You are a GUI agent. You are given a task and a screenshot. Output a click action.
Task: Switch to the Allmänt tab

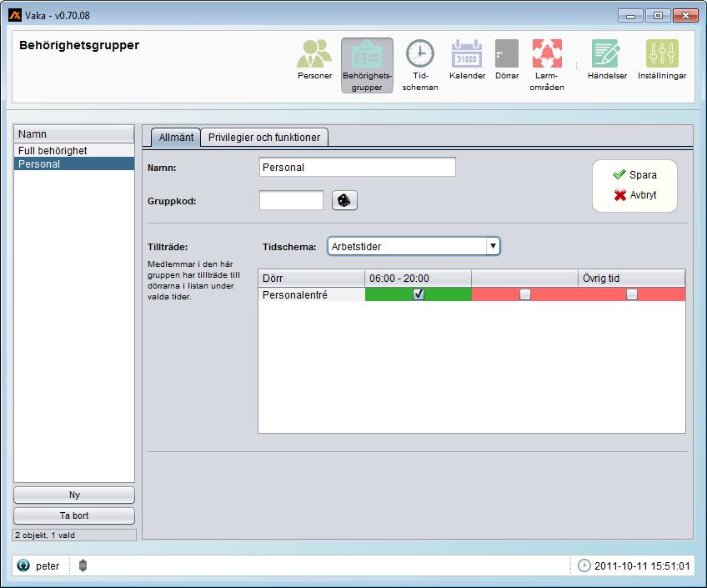pyautogui.click(x=176, y=137)
